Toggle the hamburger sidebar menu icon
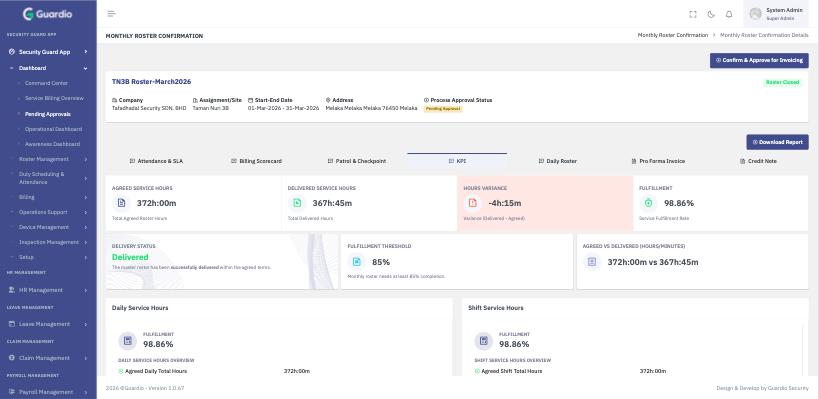Viewport: 819px width, 399px height. 111,14
